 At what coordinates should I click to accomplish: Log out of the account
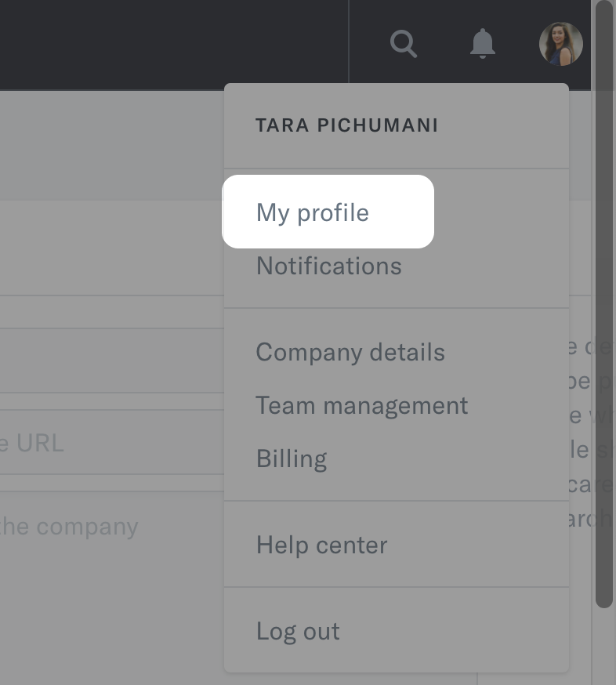coord(298,632)
